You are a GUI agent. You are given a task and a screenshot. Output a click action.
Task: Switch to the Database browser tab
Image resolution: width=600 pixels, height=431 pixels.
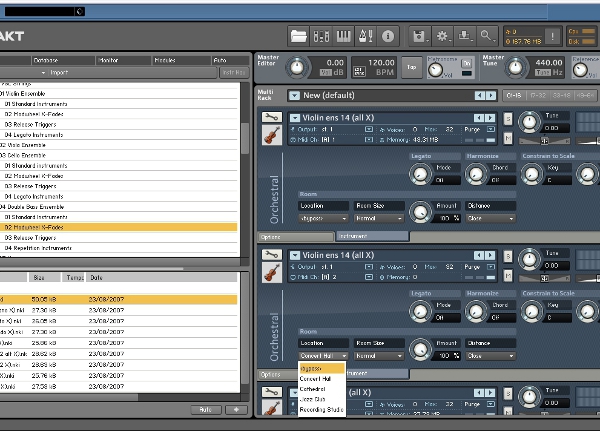pos(62,60)
